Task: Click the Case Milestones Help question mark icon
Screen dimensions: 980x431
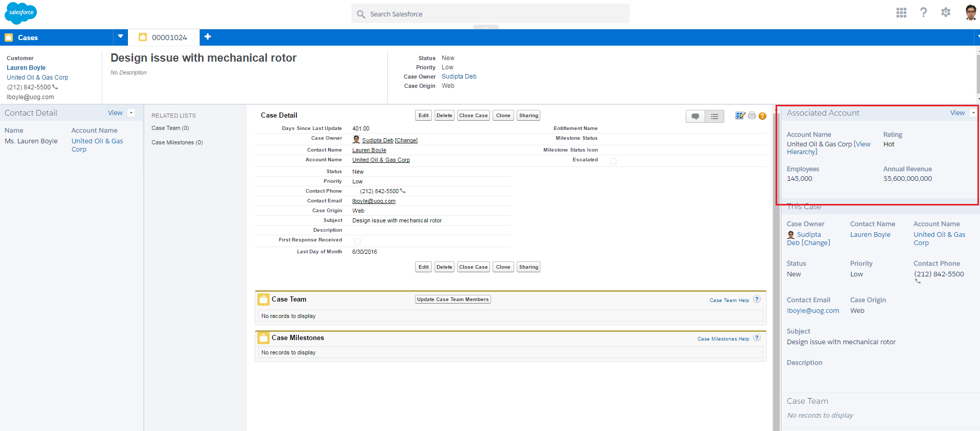Action: point(757,338)
